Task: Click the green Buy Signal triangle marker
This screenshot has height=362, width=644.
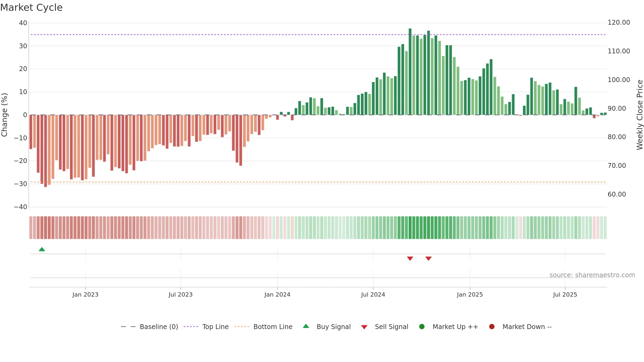Action: [x=42, y=249]
